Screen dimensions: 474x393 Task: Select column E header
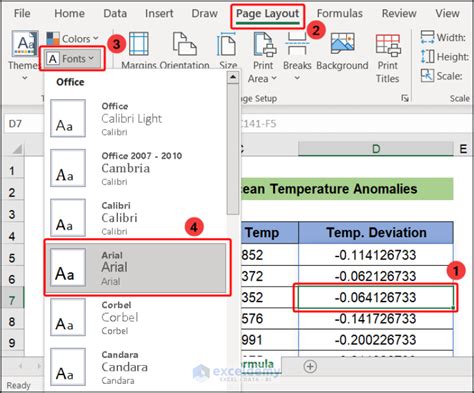[463, 149]
